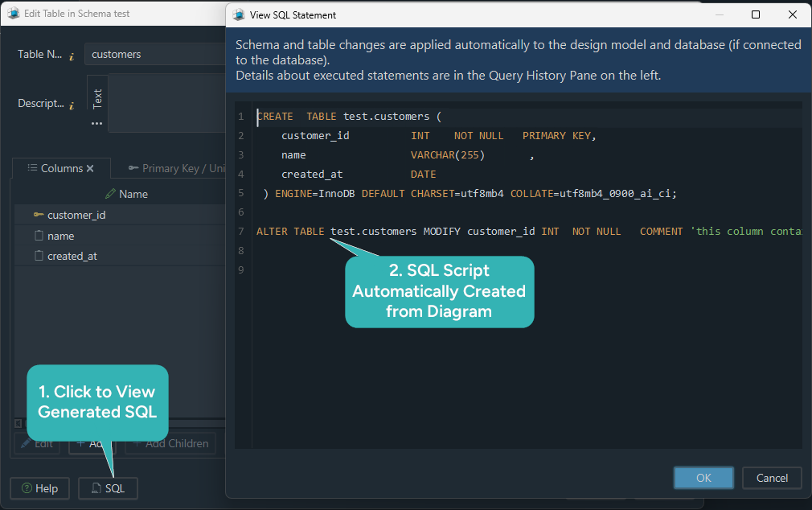Screen dimensions: 812x510
Task: Click the primary key icon beside customer_id
Action: (x=39, y=215)
